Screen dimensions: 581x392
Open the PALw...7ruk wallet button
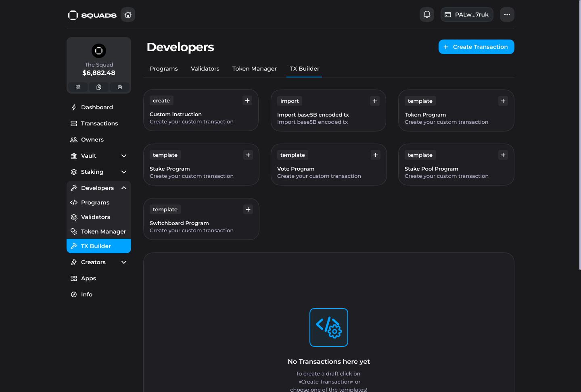point(467,15)
